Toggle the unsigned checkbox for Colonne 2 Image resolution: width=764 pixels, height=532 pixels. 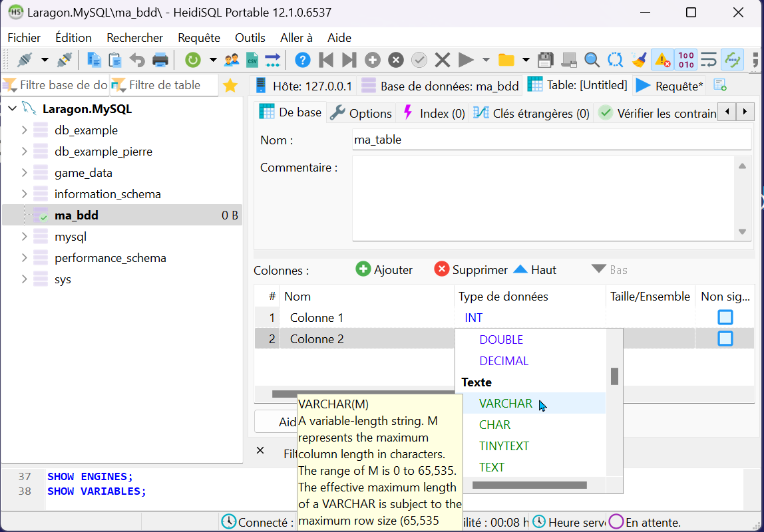(x=725, y=338)
